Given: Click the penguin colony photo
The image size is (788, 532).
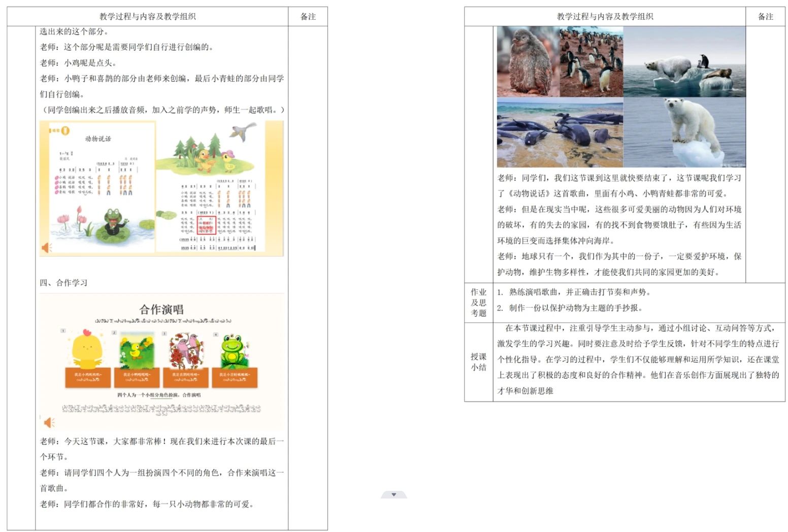Looking at the screenshot, I should click(591, 61).
